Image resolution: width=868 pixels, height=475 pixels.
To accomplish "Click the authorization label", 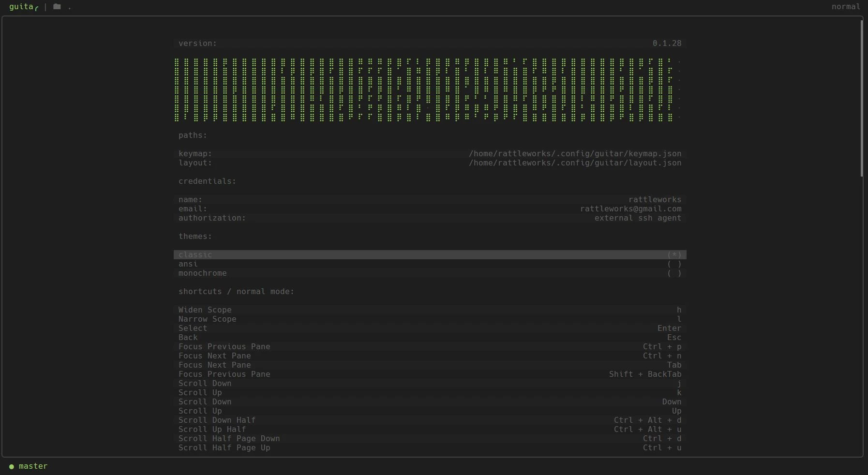I will [x=212, y=218].
